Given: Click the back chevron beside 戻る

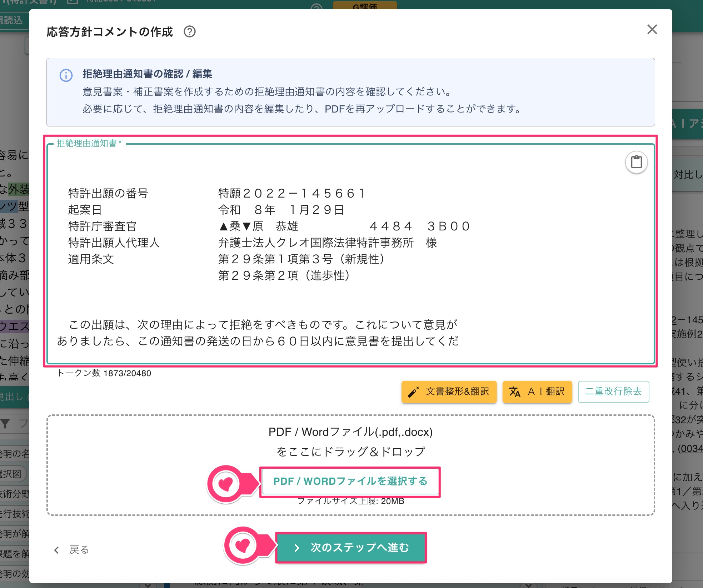Looking at the screenshot, I should [x=56, y=550].
